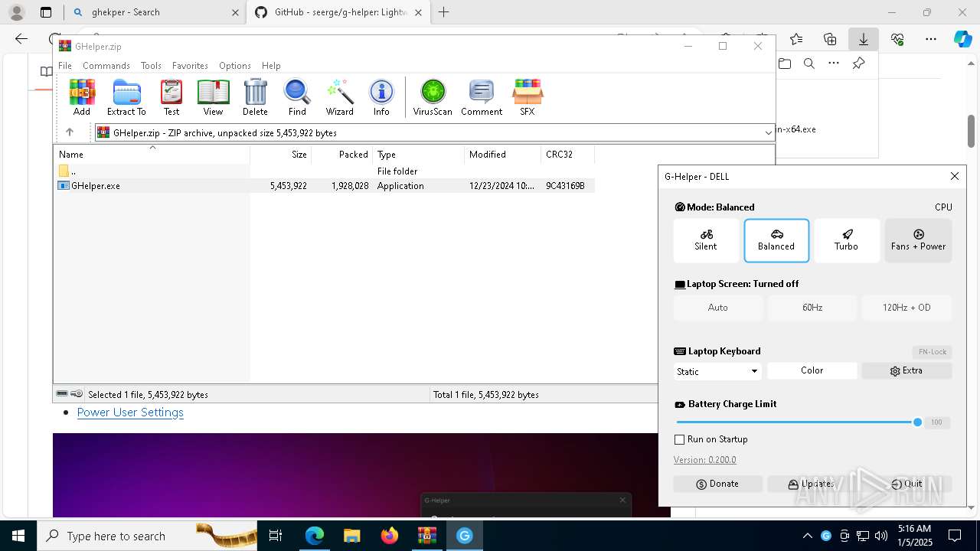Select Balanced performance mode
The height and width of the screenshot is (551, 980).
(x=776, y=240)
